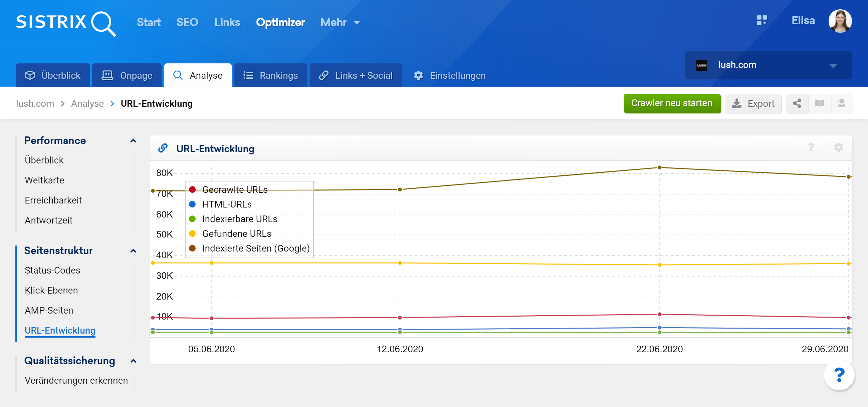Open the apps grid icon
868x407 pixels.
coord(762,21)
